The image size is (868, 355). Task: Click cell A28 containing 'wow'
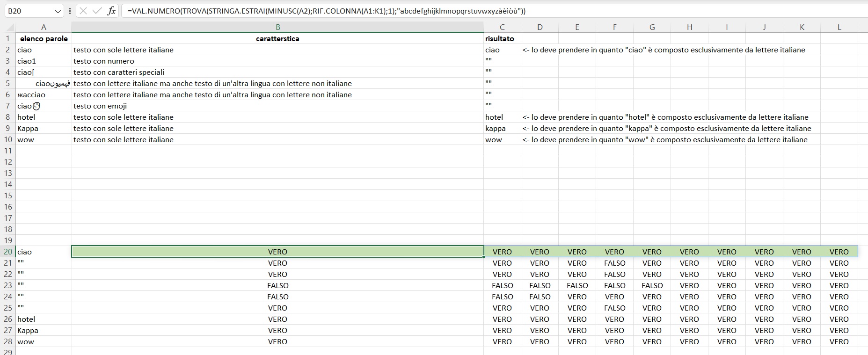44,341
